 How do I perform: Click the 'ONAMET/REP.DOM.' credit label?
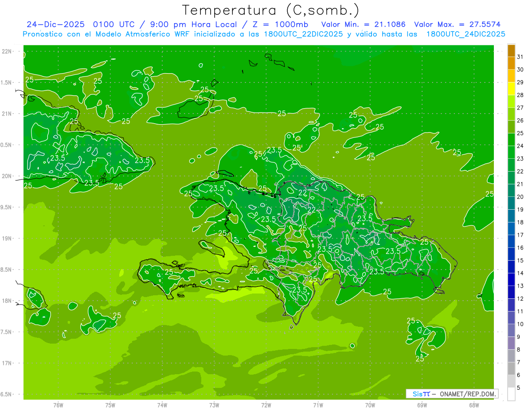pyautogui.click(x=467, y=394)
